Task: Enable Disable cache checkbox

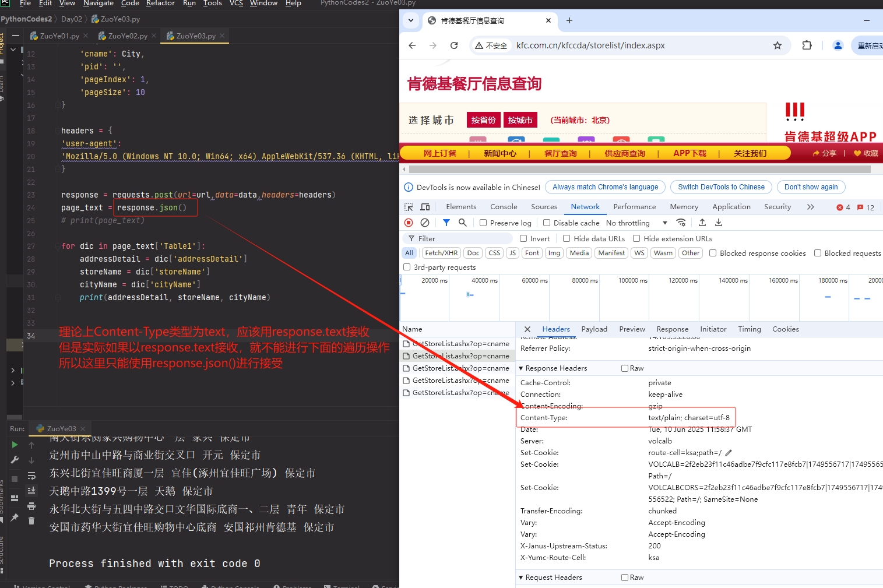Action: coord(547,223)
